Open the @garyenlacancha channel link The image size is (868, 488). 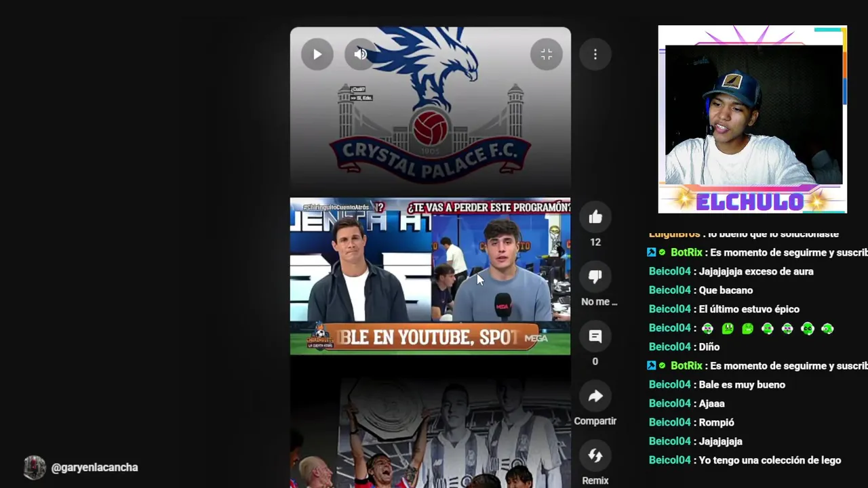(x=94, y=468)
